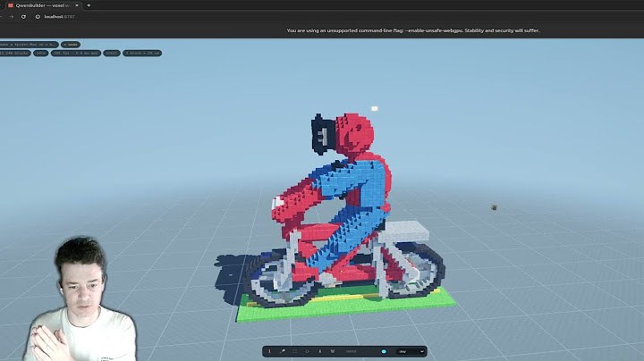Click the undo pill button
This screenshot has width=644, height=361.
(71, 45)
